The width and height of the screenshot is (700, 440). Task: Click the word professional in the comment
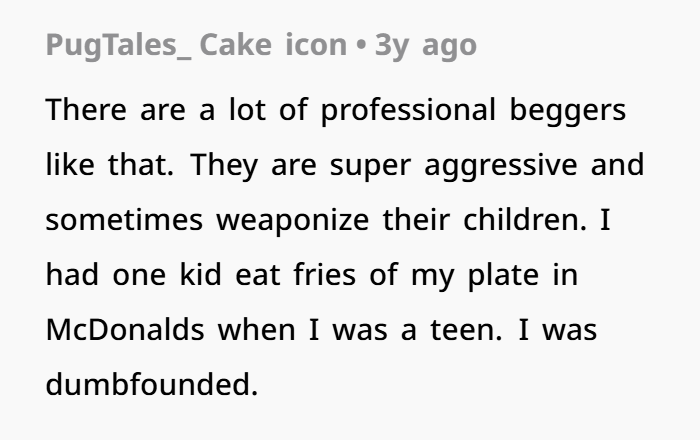click(408, 111)
